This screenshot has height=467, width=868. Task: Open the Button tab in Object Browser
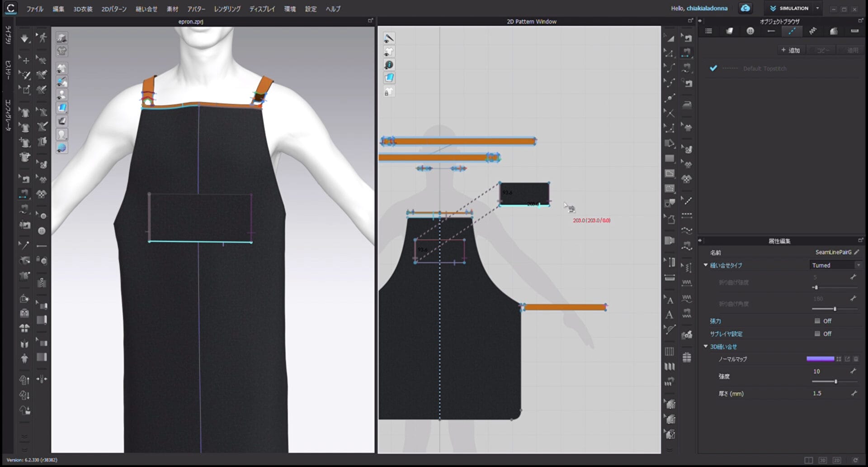point(750,31)
